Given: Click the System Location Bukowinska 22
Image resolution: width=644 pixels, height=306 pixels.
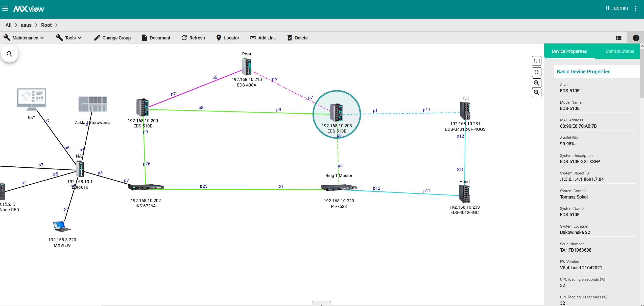Looking at the screenshot, I should 575,232.
